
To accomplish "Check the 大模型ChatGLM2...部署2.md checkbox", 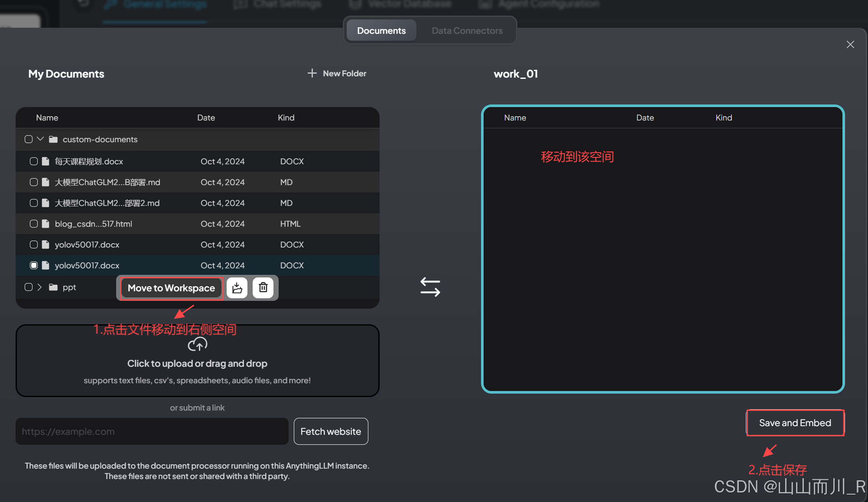I will [x=34, y=203].
